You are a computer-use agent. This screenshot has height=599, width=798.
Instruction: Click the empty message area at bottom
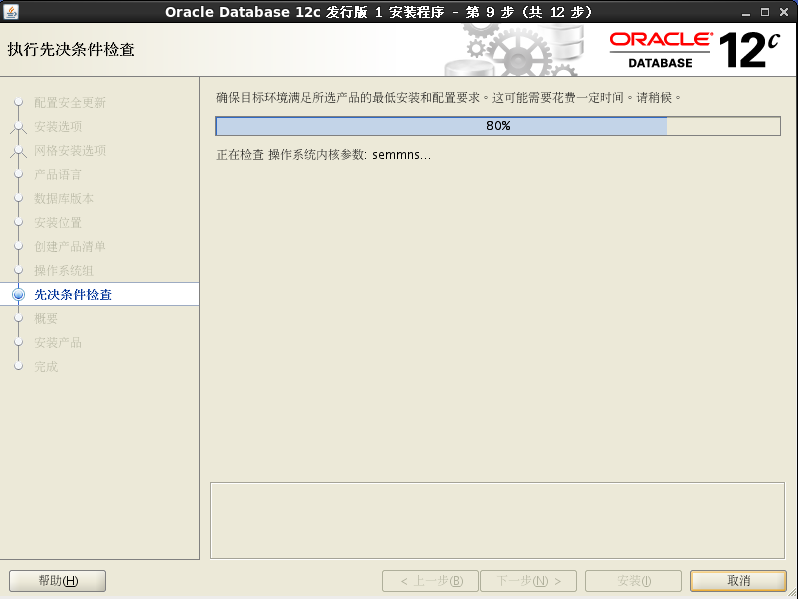point(497,520)
